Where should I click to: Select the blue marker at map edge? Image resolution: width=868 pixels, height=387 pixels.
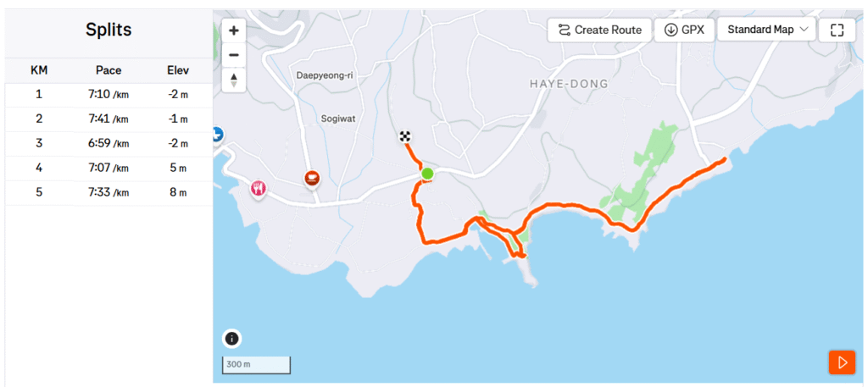(217, 133)
